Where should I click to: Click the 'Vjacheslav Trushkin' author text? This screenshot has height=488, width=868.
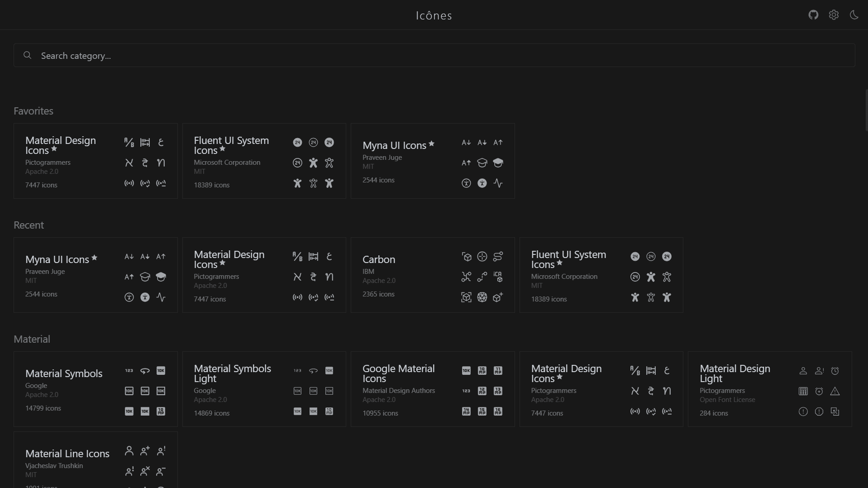click(x=54, y=466)
